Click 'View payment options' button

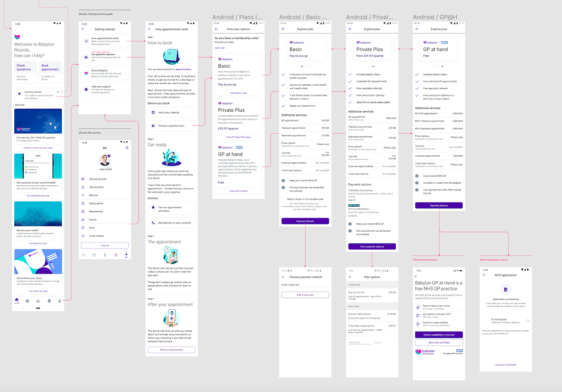pos(372,247)
